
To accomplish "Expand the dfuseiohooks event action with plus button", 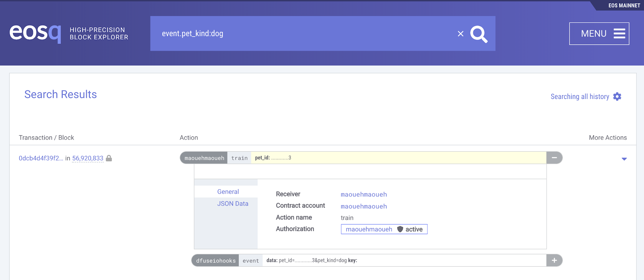I will click(x=554, y=260).
